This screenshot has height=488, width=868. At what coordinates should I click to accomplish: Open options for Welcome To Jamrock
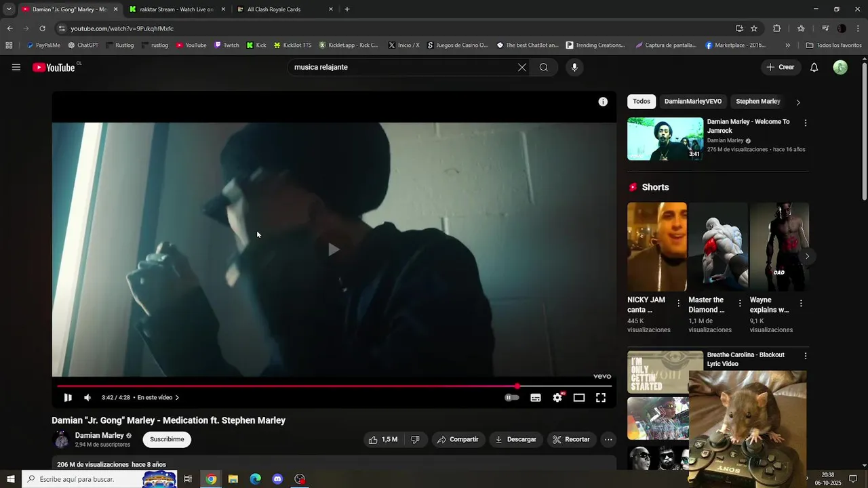pyautogui.click(x=806, y=123)
